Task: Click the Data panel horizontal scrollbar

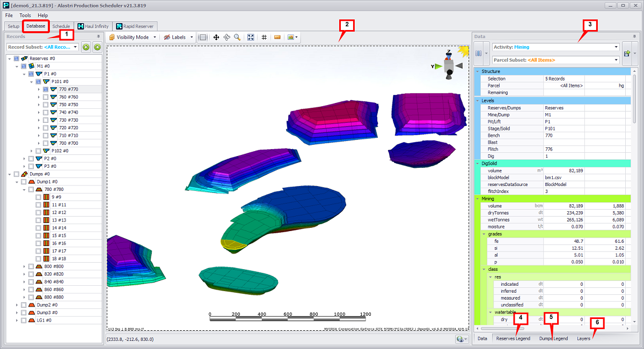Action: click(503, 328)
